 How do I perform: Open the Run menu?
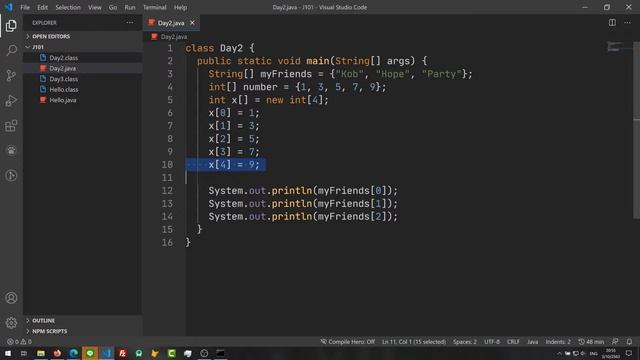click(130, 7)
